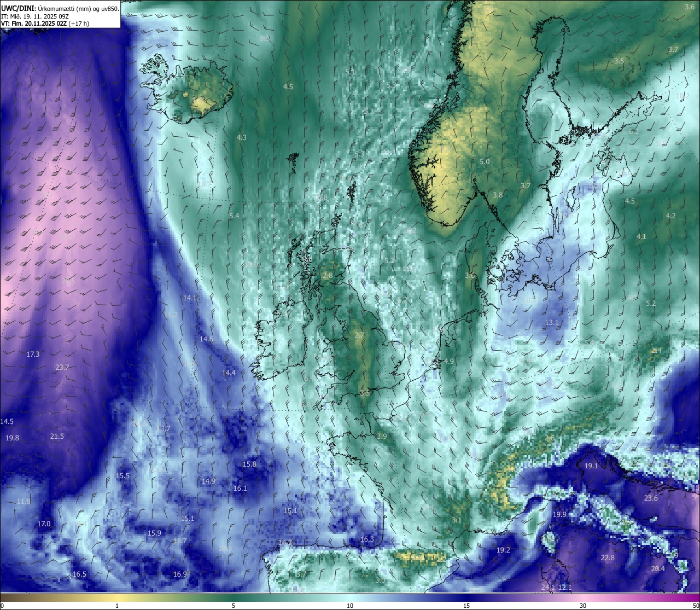
Task: Click the 1 tick on the color scale
Action: pos(117,605)
